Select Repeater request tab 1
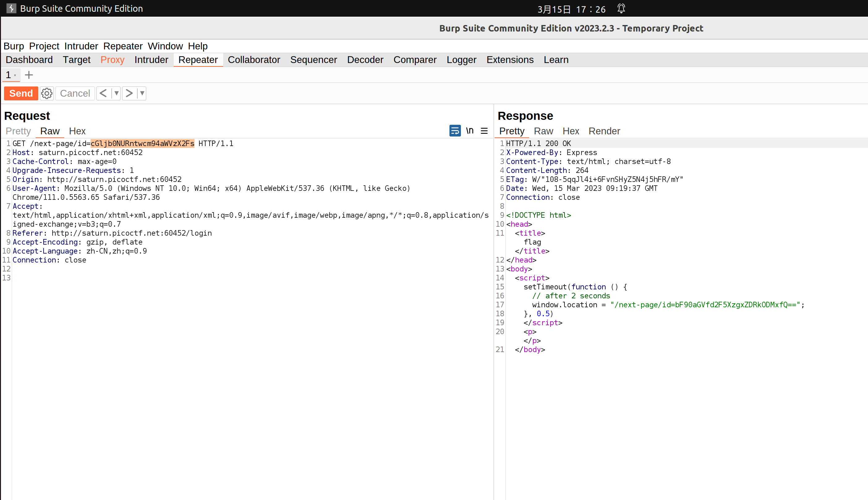Viewport: 868px width, 500px height. coord(8,75)
